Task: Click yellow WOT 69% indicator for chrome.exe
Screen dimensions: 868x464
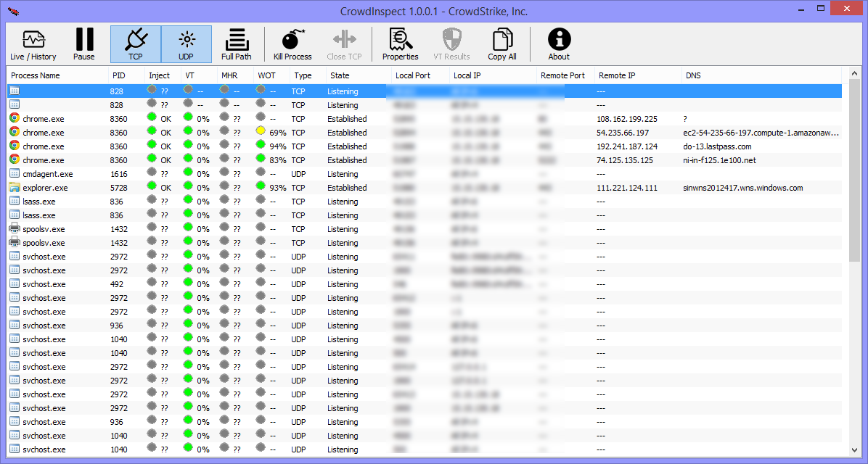Action: point(261,133)
